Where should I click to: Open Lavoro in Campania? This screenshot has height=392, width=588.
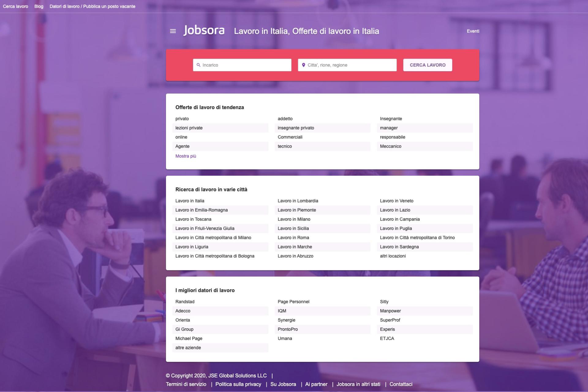[400, 219]
